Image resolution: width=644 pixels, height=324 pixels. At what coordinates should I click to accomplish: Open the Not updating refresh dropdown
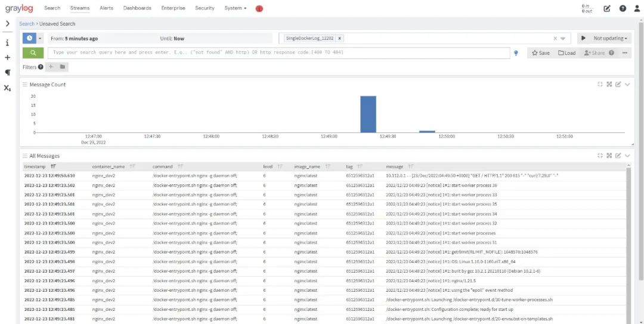tap(610, 38)
